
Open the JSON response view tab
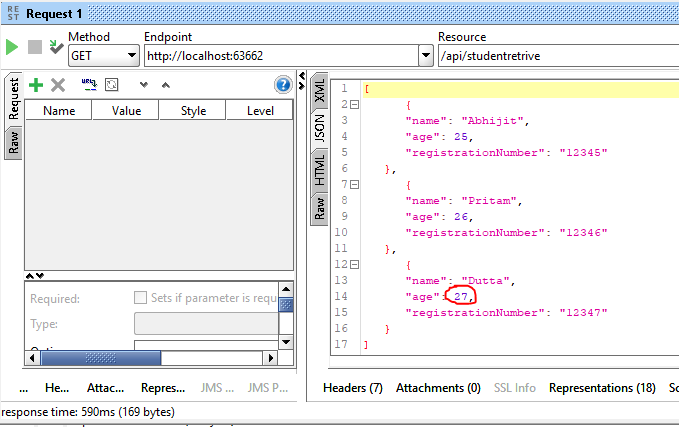pos(320,128)
